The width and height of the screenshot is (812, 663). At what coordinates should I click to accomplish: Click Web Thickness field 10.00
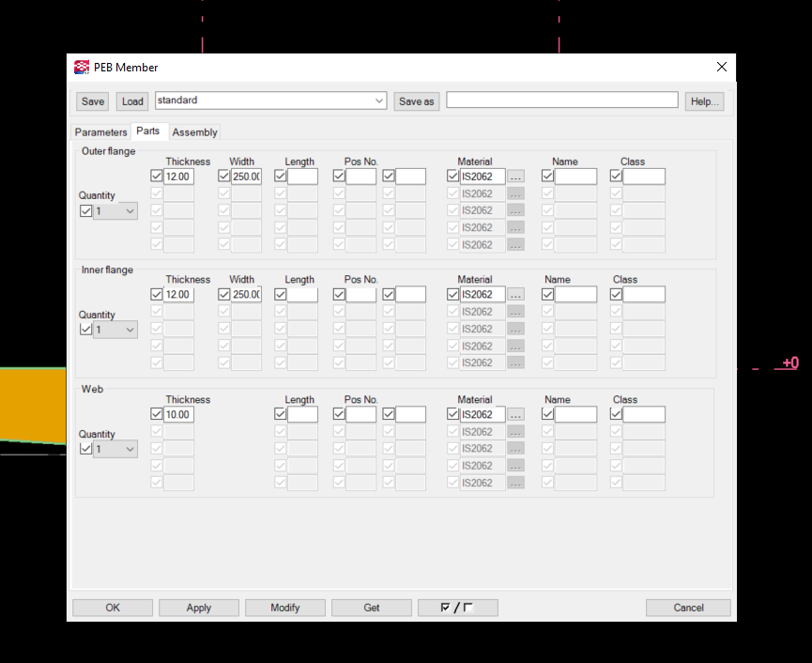(178, 414)
